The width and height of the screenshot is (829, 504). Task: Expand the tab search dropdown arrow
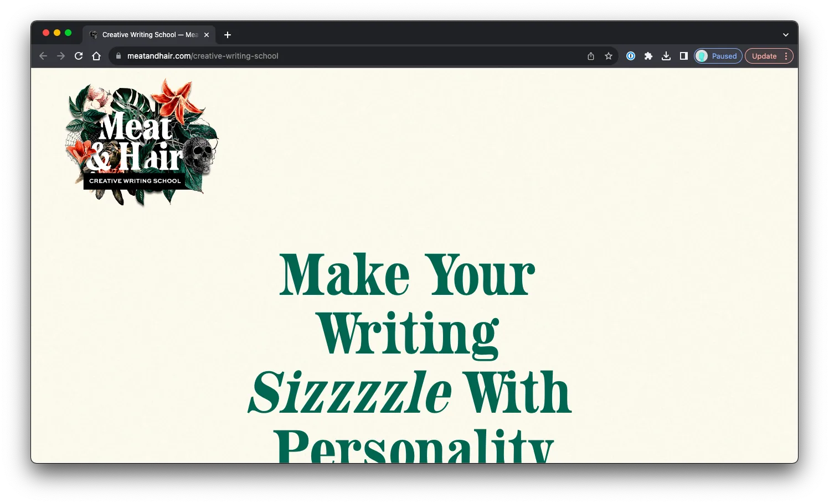pyautogui.click(x=785, y=35)
